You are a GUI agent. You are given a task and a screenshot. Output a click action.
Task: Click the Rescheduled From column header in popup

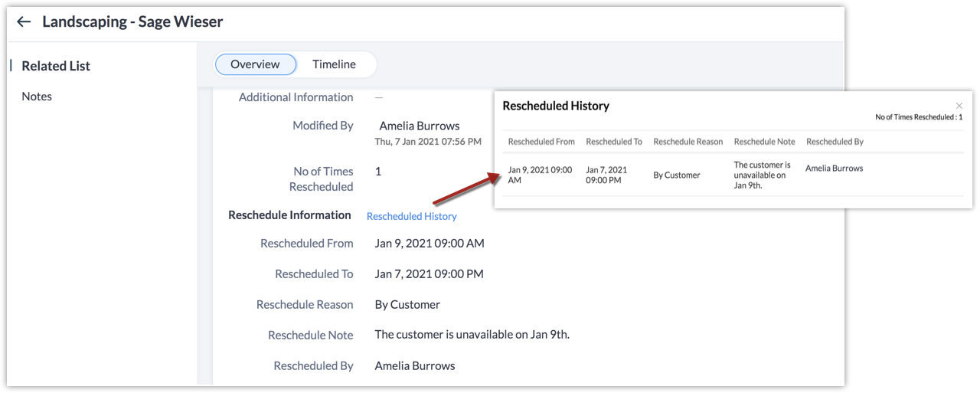[541, 142]
